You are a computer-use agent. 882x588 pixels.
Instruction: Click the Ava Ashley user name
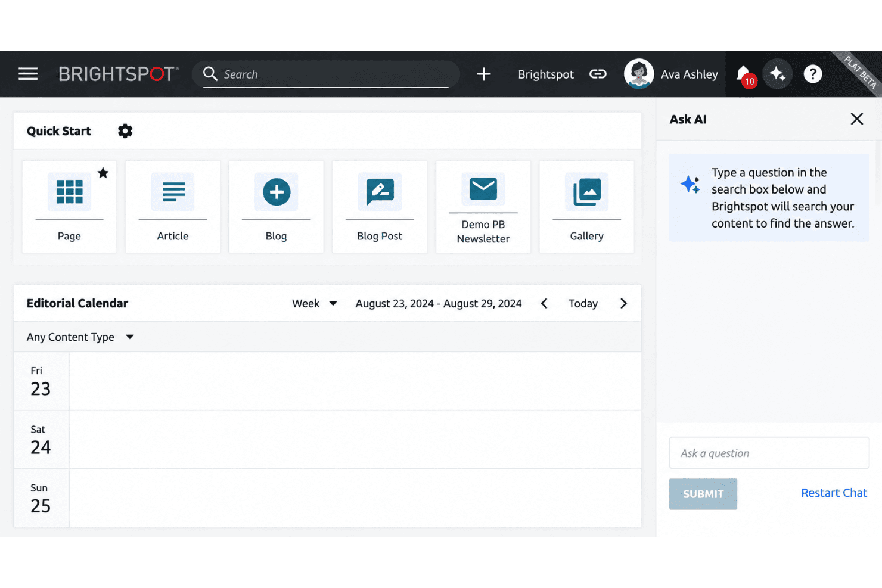689,74
